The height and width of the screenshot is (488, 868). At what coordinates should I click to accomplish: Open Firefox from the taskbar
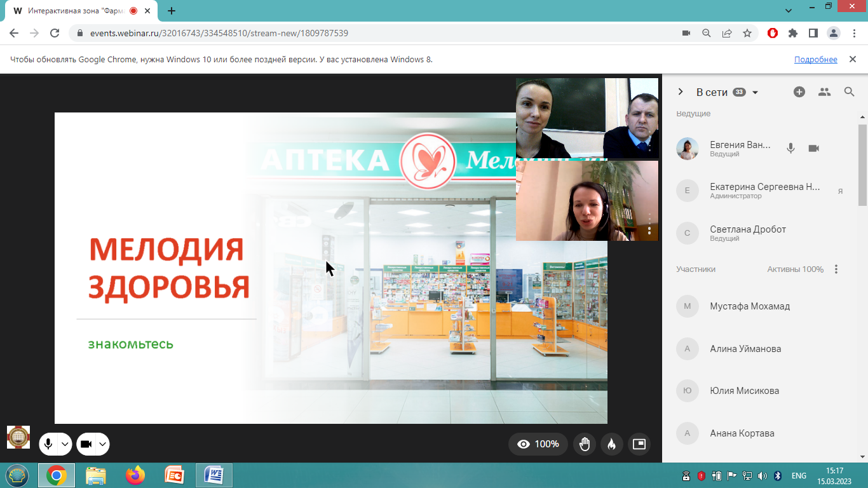135,475
